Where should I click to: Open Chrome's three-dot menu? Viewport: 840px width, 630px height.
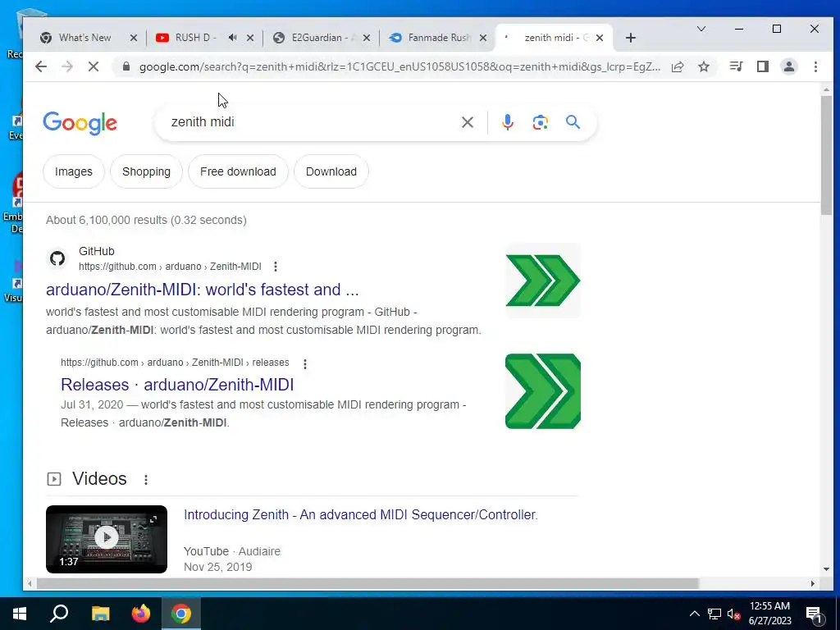click(815, 66)
